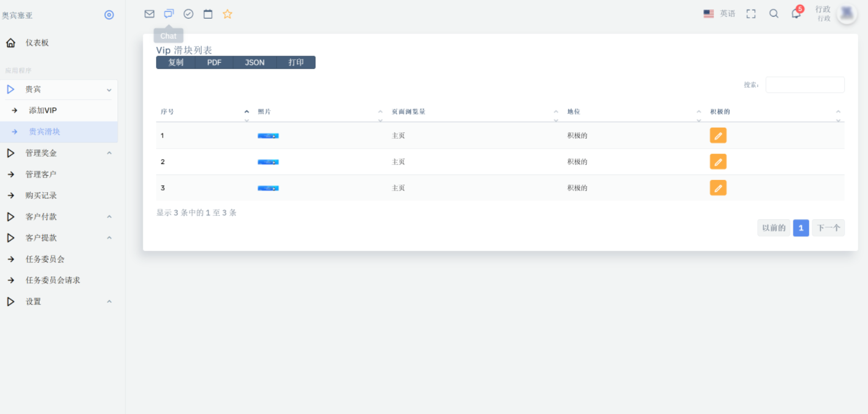The image size is (868, 414).
Task: Click the edit pencil for row 3
Action: coord(718,188)
